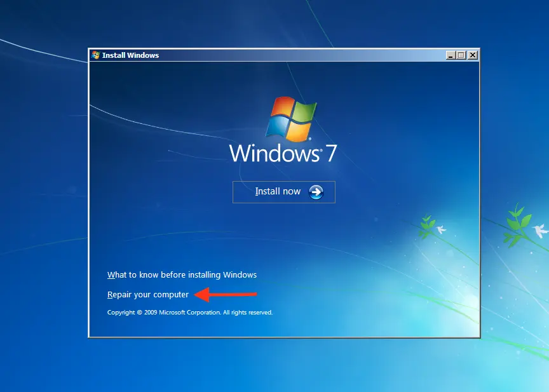Viewport: 549px width, 392px height.
Task: Click the white bird outside the dialog
Action: (541, 231)
